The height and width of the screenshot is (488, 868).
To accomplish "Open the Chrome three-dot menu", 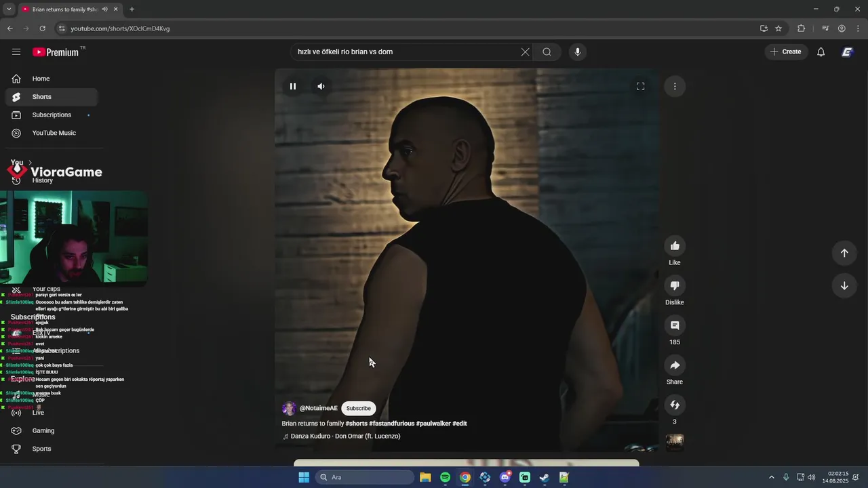I will tap(859, 28).
